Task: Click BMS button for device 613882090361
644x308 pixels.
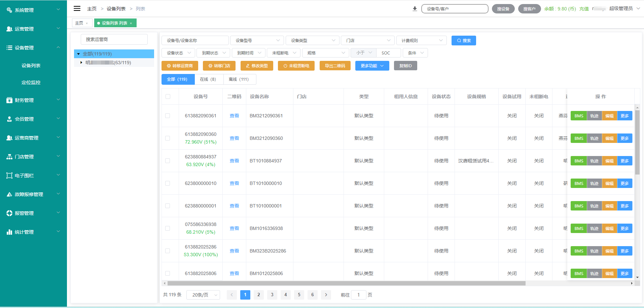Action: (579, 116)
